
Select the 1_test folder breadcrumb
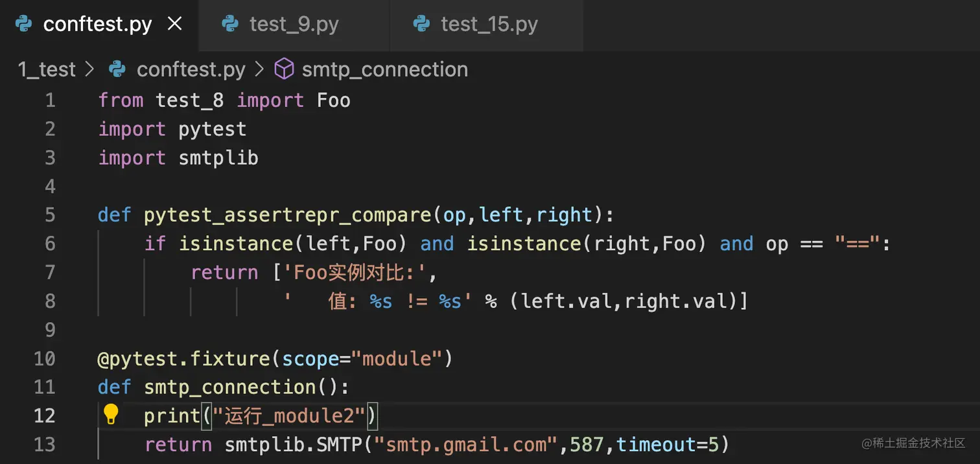click(47, 69)
